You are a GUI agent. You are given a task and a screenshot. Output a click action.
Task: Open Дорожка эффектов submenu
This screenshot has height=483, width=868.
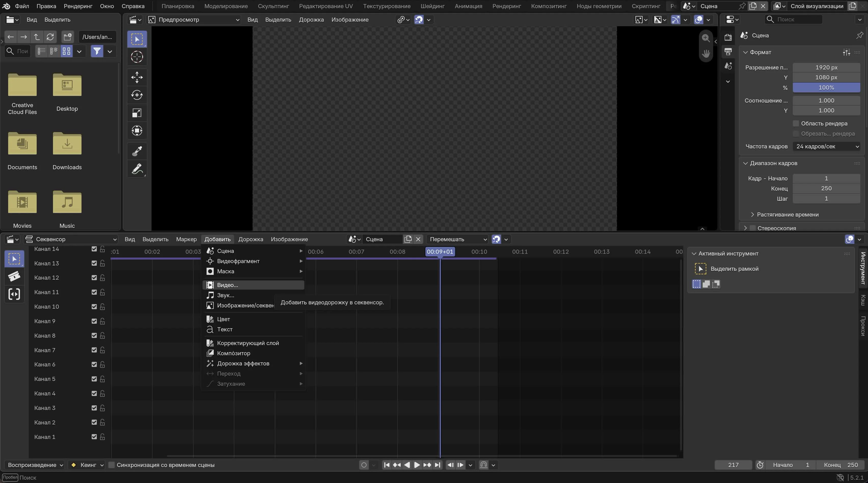tap(253, 363)
